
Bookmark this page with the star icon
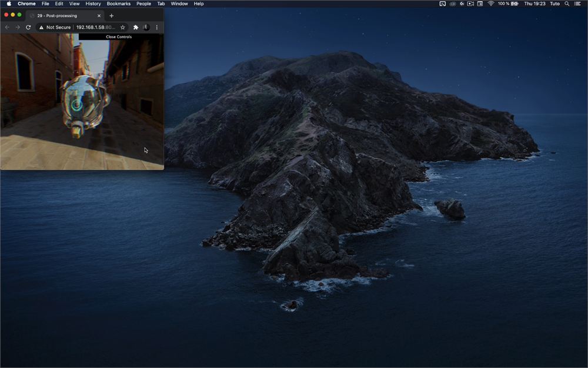pos(123,28)
